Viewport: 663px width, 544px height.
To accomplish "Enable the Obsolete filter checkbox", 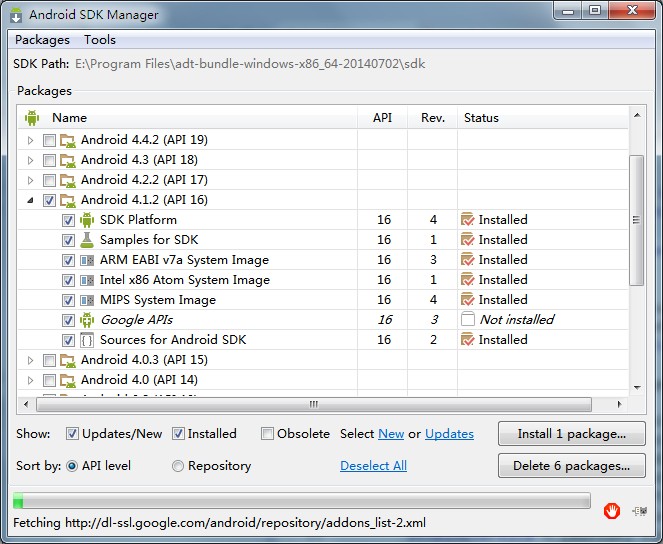I will pyautogui.click(x=267, y=434).
